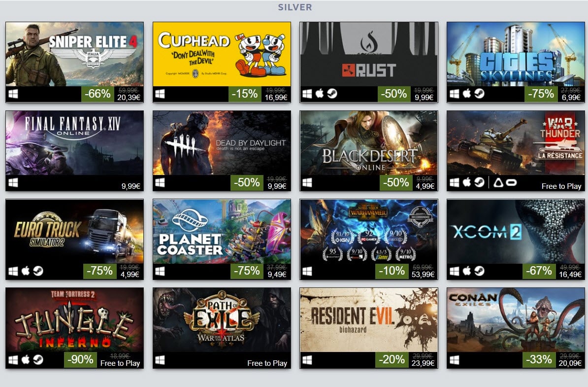Click the 53,99€ price on Warhammer II

(x=423, y=275)
